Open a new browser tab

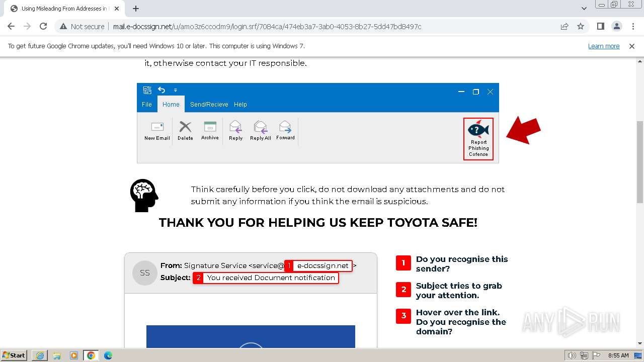click(136, 9)
